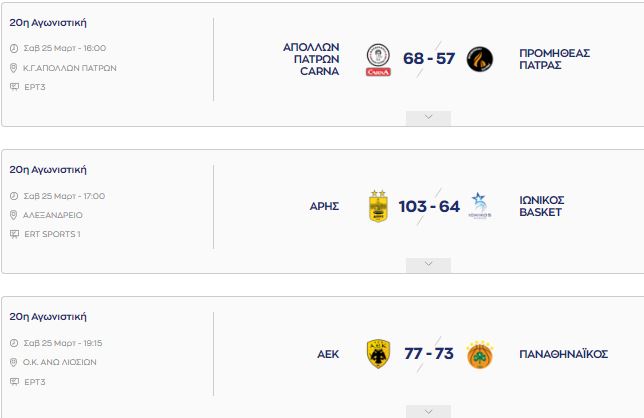644x418 pixels.
Task: Open the ΠΑΝΑΘΗΝΑΪΚΟΣ team link
Action: [x=564, y=354]
